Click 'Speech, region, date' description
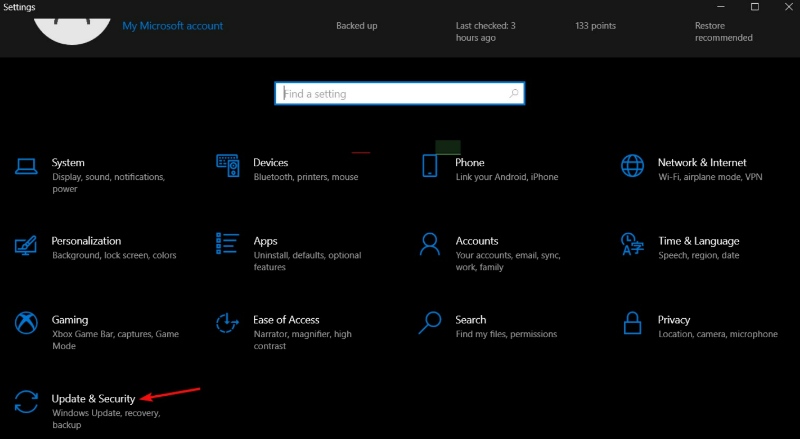This screenshot has width=800, height=439. pyautogui.click(x=698, y=255)
